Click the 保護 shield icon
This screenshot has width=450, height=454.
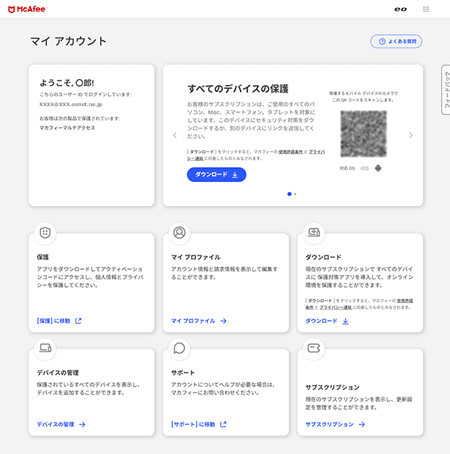point(45,233)
